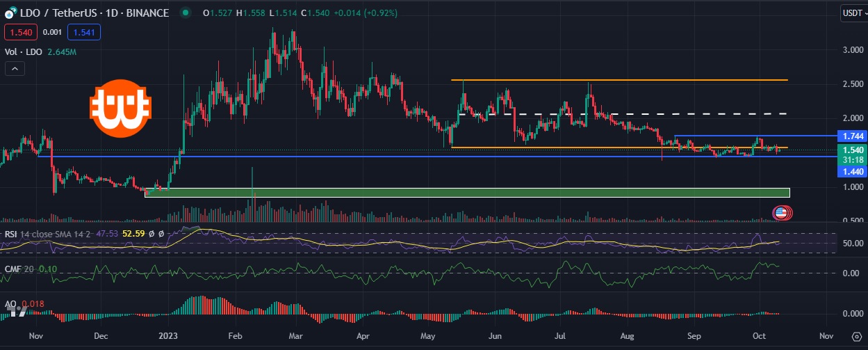Click the green 1.540 current price label
The image size is (868, 350).
[852, 150]
